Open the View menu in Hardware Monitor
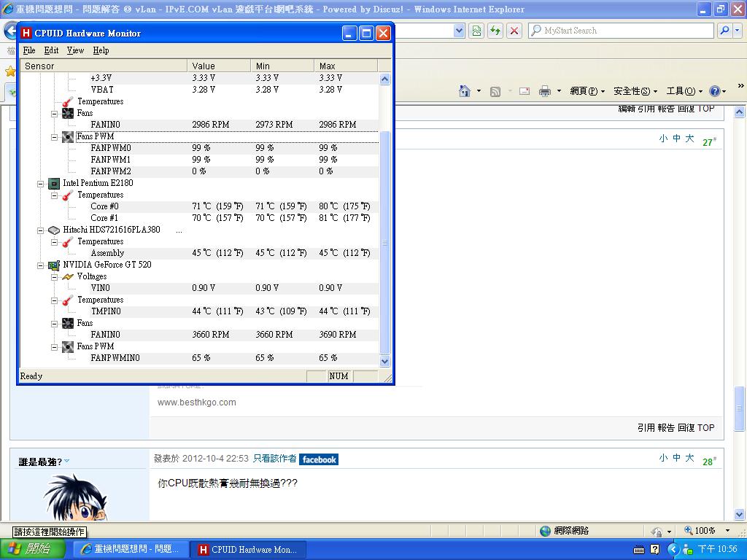This screenshot has width=747, height=560. pos(75,50)
